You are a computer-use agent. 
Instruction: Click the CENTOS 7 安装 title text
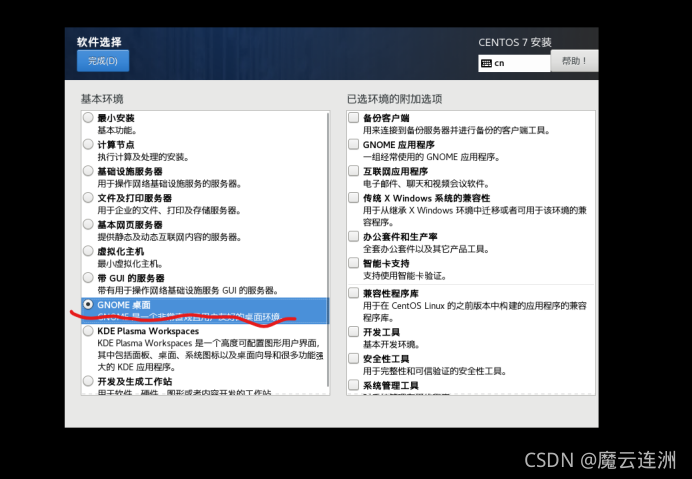pyautogui.click(x=515, y=42)
